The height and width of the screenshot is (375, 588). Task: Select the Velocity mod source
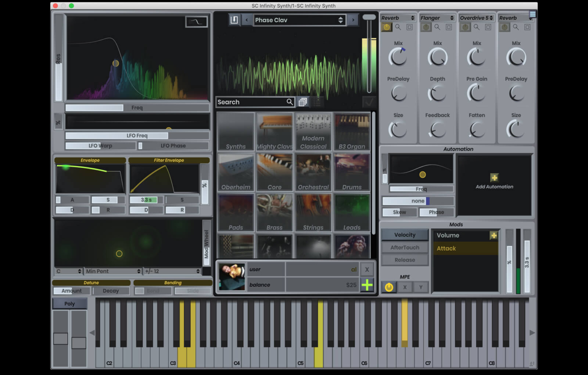tap(405, 235)
